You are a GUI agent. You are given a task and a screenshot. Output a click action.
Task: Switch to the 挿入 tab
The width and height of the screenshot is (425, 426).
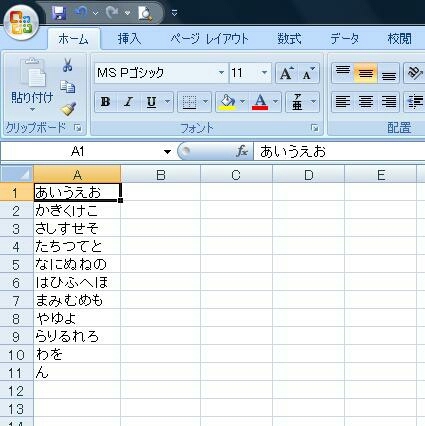click(129, 39)
